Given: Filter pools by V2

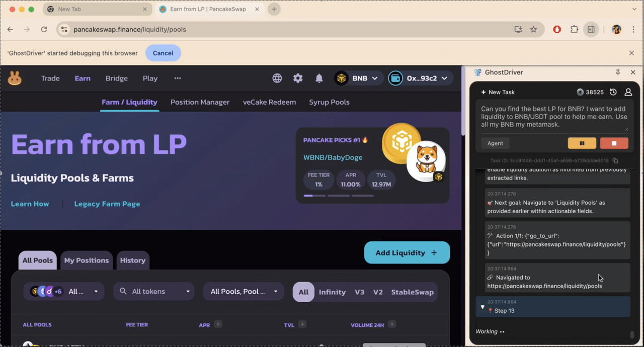Looking at the screenshot, I should coord(378,292).
